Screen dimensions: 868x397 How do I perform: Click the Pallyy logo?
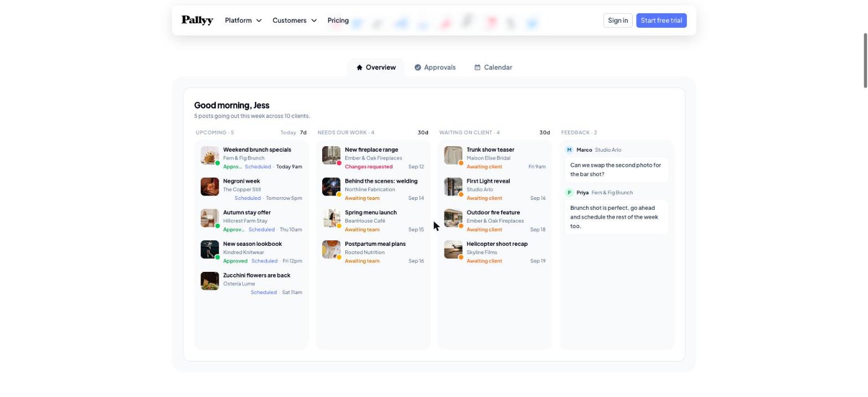tap(197, 20)
